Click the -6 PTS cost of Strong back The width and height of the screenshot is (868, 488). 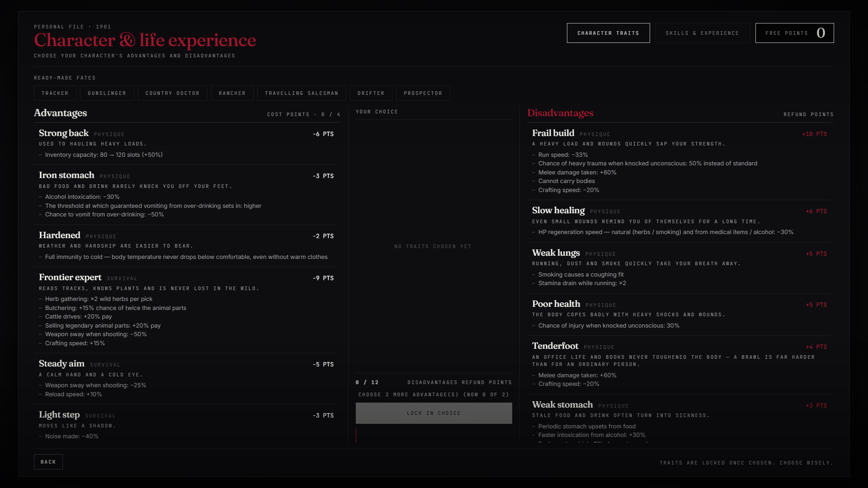[323, 134]
